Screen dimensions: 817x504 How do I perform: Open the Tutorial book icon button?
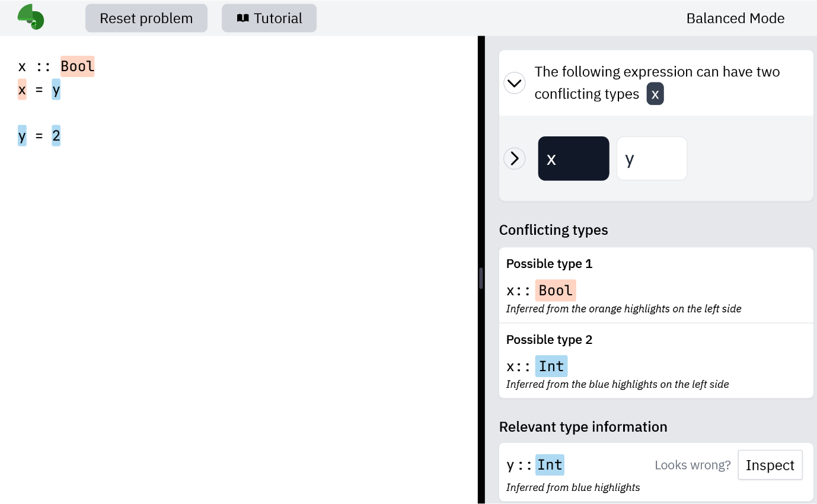[269, 18]
